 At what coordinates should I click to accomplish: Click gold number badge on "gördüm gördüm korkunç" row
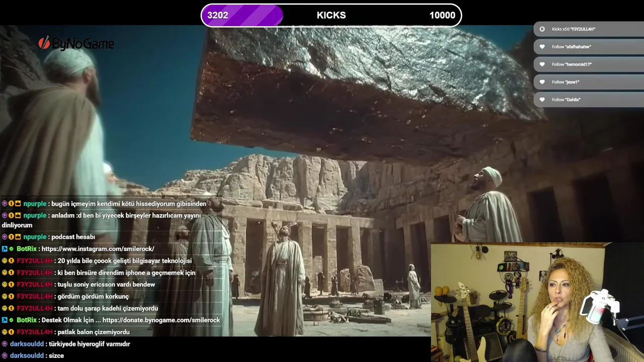click(x=11, y=297)
